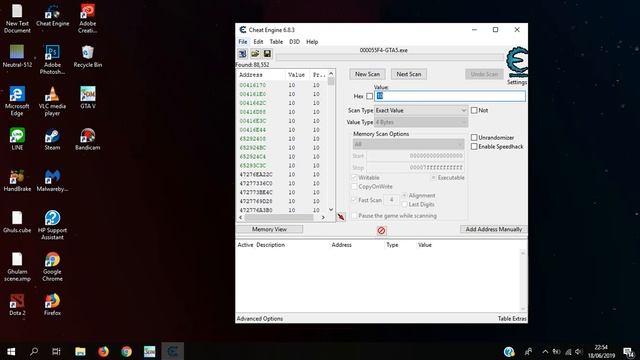Viewport: 640px width, 360px height.
Task: Select the Neutral-512 desktop file
Action: (x=17, y=56)
